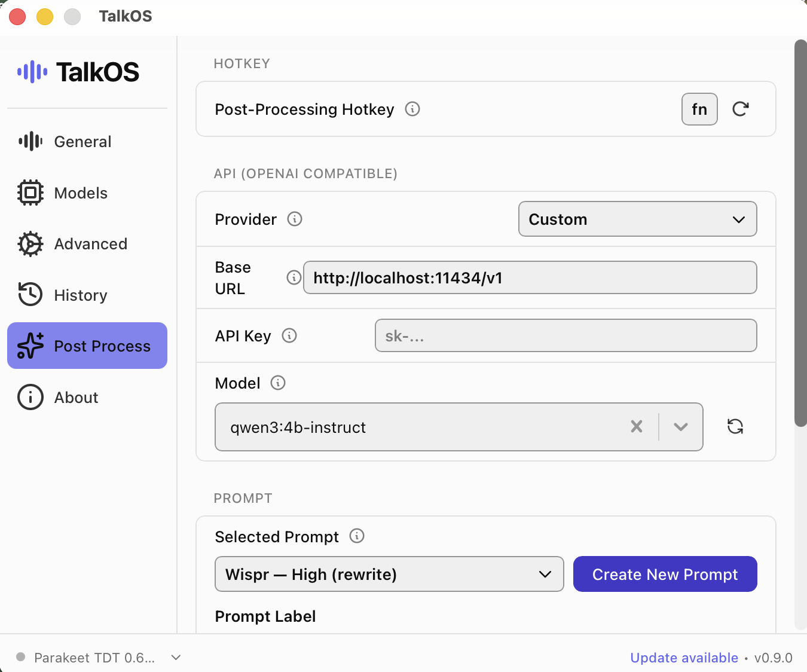This screenshot has width=807, height=672.
Task: Click the Update available link
Action: [684, 658]
